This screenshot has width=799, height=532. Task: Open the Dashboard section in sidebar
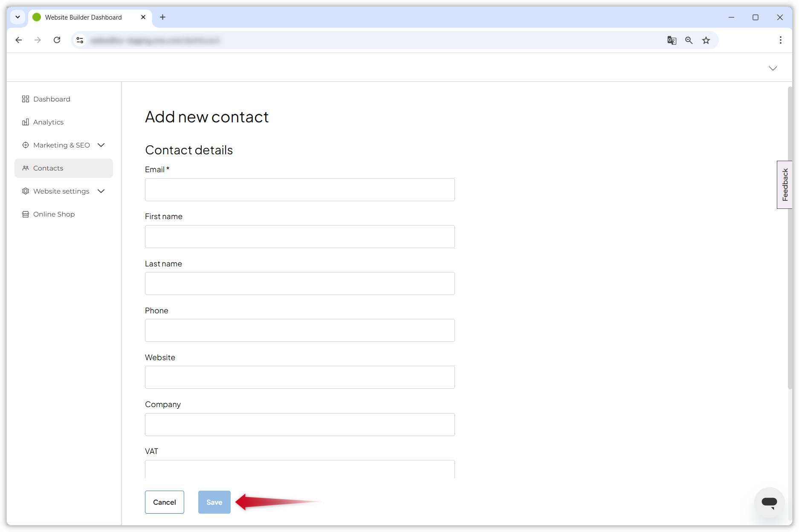[51, 99]
